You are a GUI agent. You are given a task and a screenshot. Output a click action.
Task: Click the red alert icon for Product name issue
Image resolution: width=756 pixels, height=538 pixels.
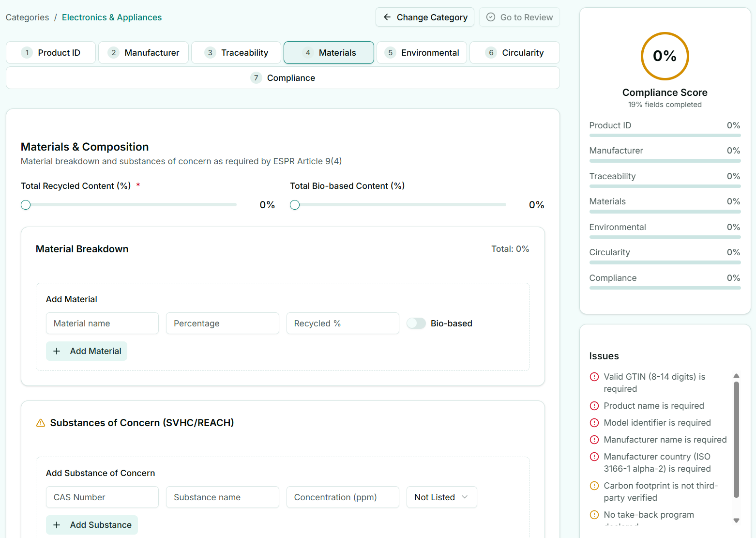point(594,406)
